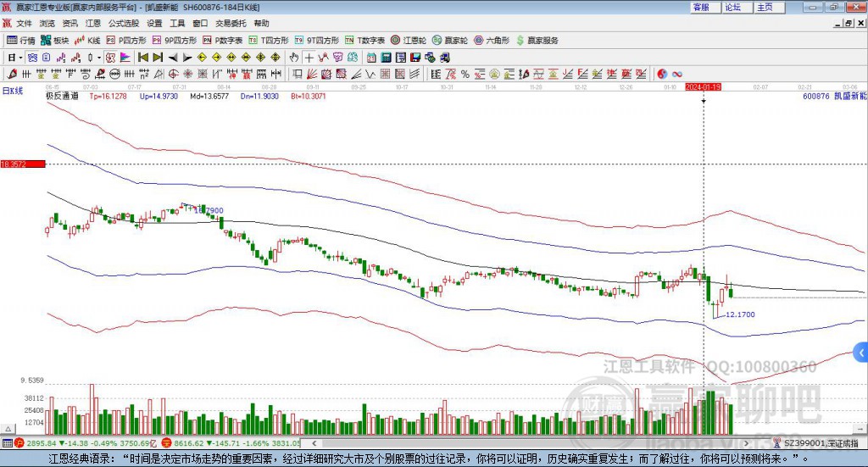
Task: Click the 沪 Shanghai index status icon
Action: [19, 443]
